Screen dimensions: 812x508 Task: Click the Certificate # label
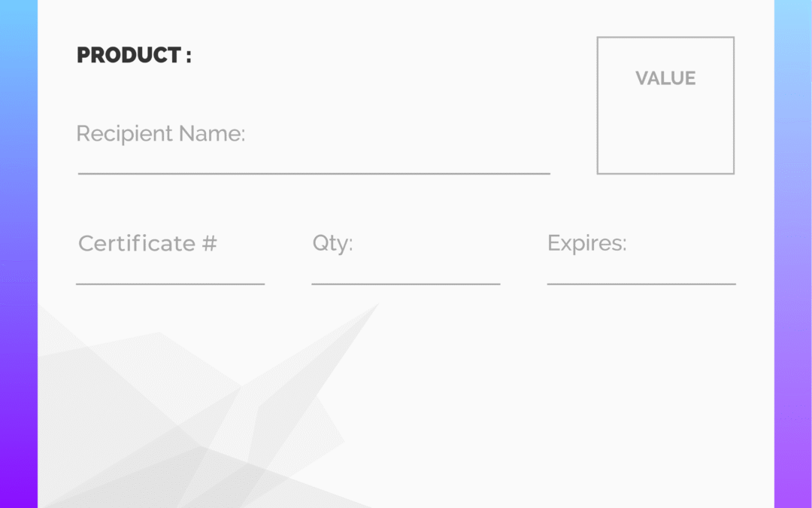point(147,243)
